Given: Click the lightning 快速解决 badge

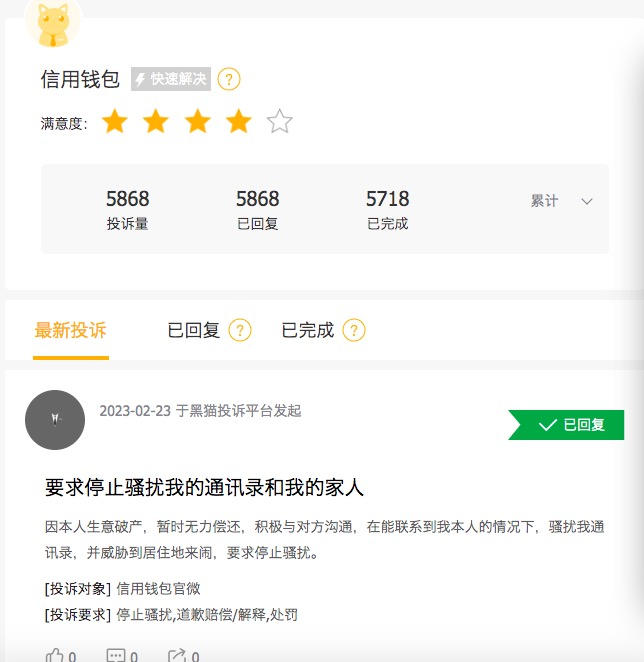Looking at the screenshot, I should tap(171, 79).
